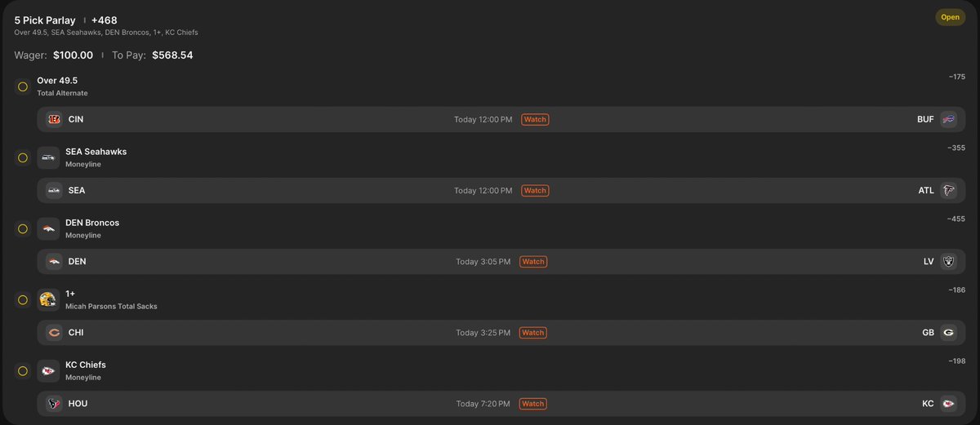Click Watch button for HOU vs KC
The height and width of the screenshot is (425, 980).
tap(533, 403)
